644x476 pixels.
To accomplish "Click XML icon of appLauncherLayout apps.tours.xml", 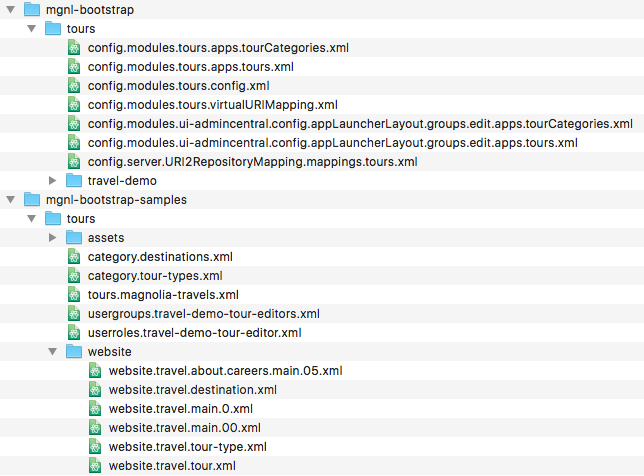I will point(74,143).
